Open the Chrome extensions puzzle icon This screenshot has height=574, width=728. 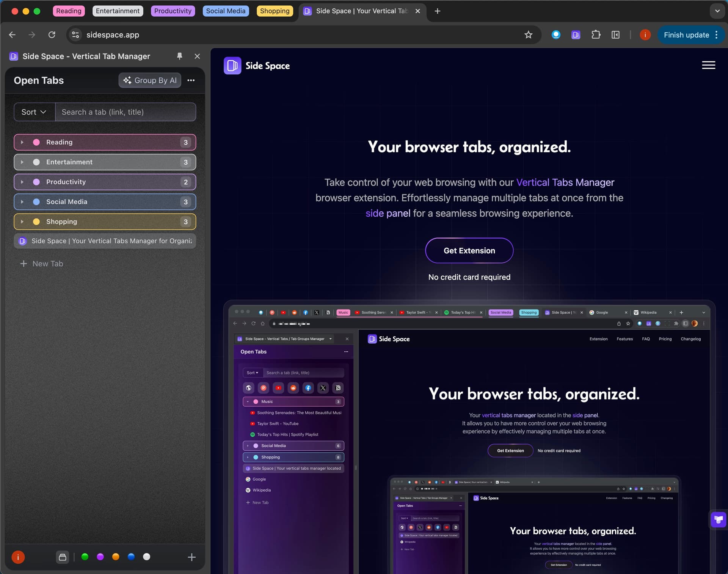click(596, 35)
